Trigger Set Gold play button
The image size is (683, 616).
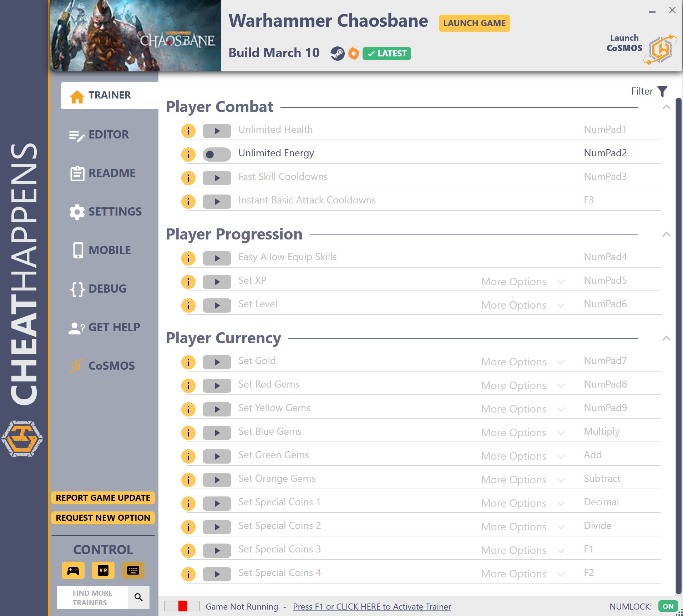[217, 362]
